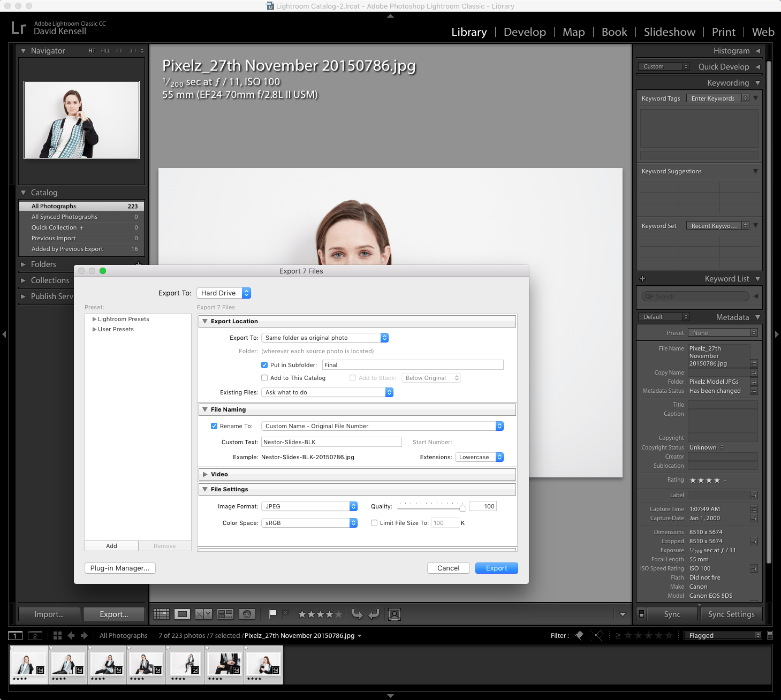The image size is (781, 700).
Task: Enable Limit File Size To checkbox
Action: (x=374, y=523)
